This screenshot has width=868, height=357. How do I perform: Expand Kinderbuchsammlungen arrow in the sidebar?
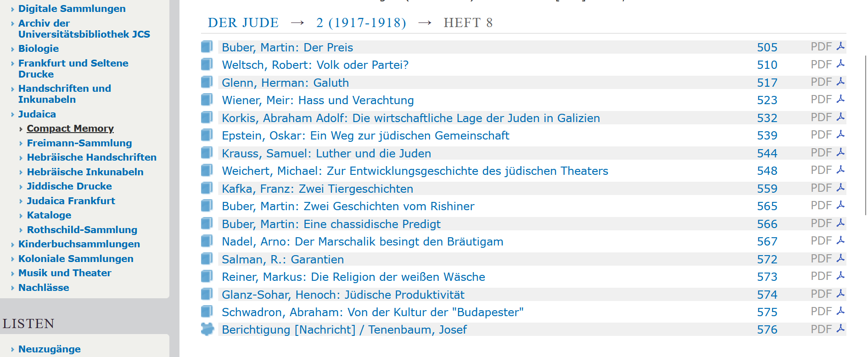[x=12, y=245]
